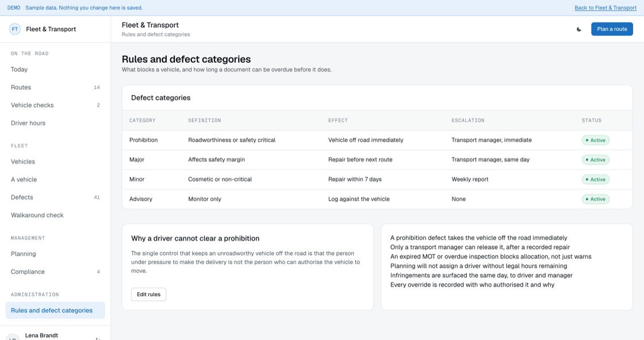Click "Transport manager, immediate" escalation
Image resolution: width=644 pixels, height=340 pixels.
point(492,140)
